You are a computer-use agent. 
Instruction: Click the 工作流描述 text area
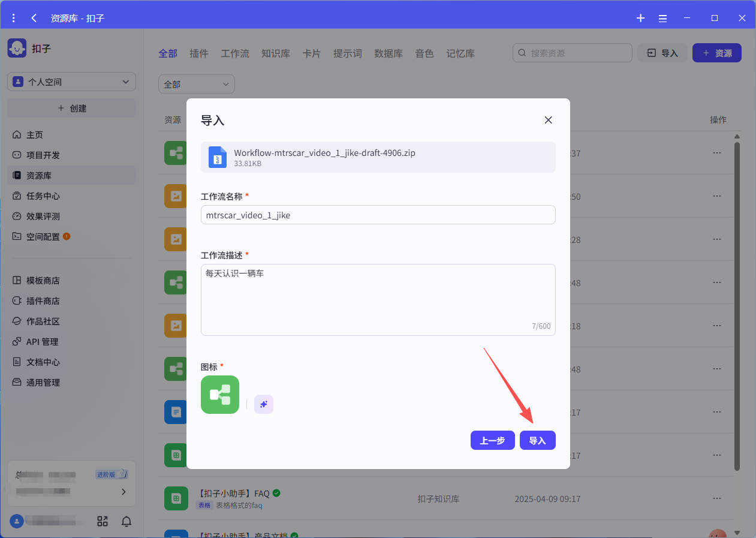point(378,299)
